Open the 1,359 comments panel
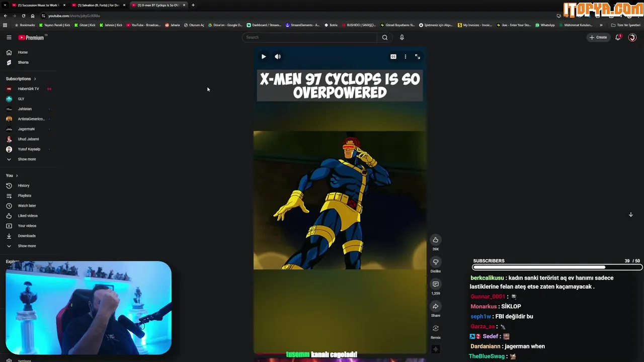 coord(436,284)
